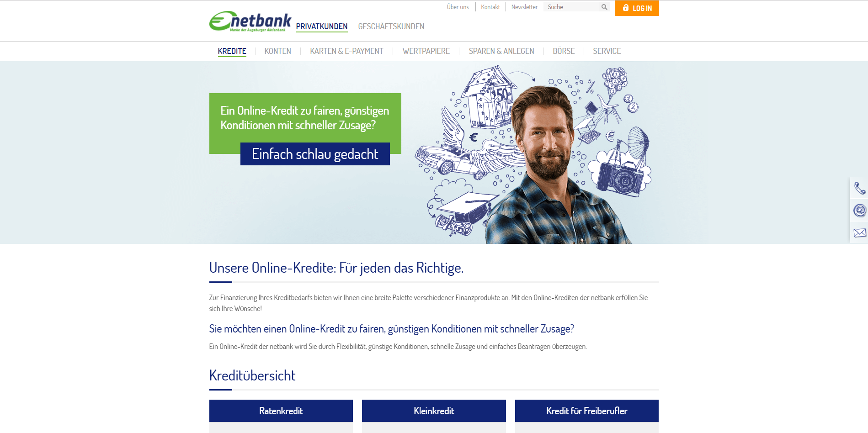Open the KONTEN navigation menu
The height and width of the screenshot is (433, 868).
tap(278, 51)
